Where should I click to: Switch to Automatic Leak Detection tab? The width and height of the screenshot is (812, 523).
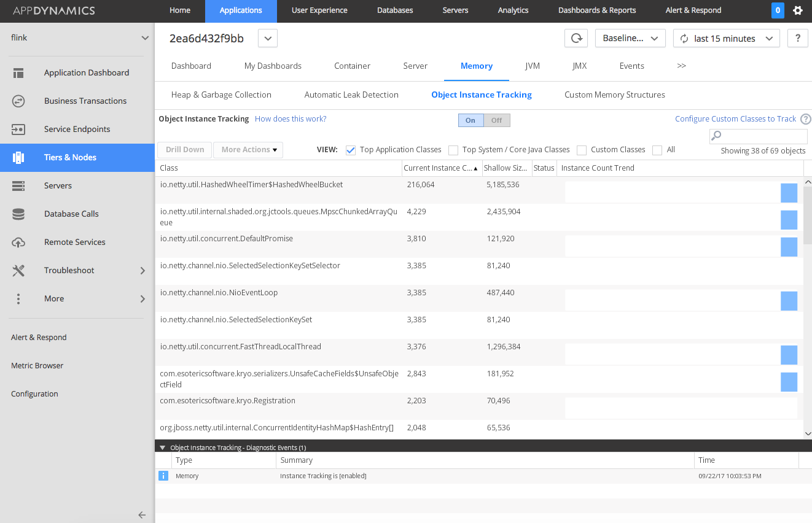[351, 95]
